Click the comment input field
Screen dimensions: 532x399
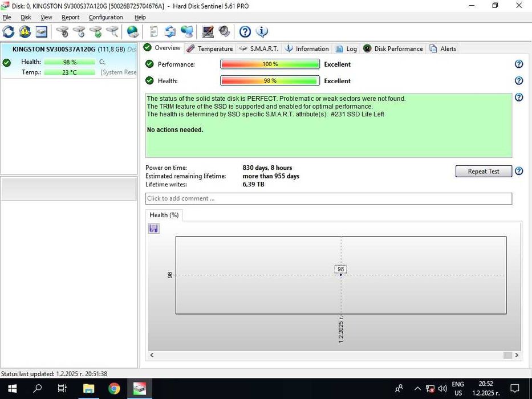coord(328,198)
